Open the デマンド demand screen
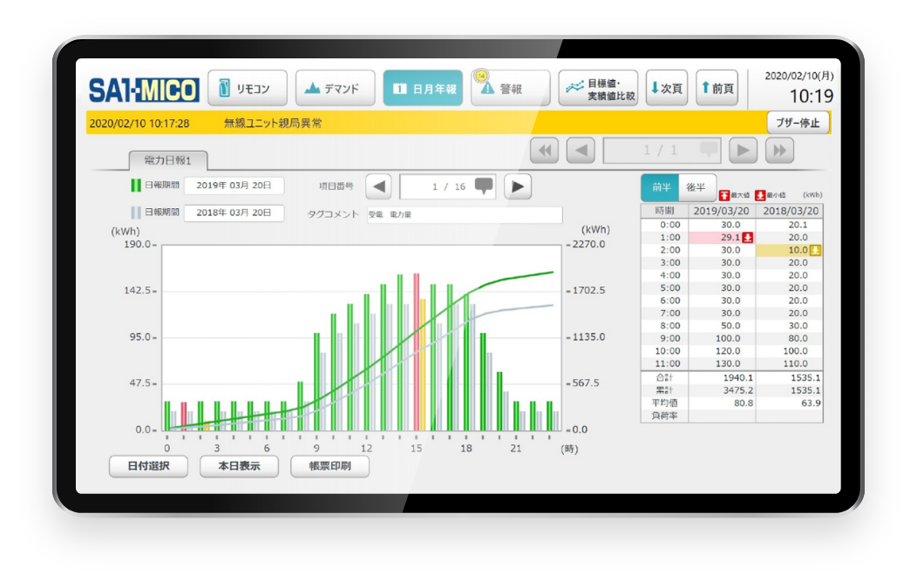Image resolution: width=917 pixels, height=588 pixels. 335,88
